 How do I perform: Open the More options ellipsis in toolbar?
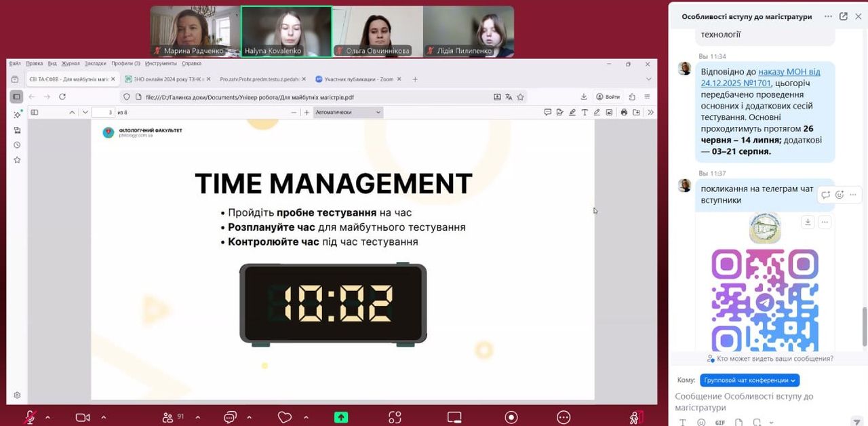click(564, 417)
